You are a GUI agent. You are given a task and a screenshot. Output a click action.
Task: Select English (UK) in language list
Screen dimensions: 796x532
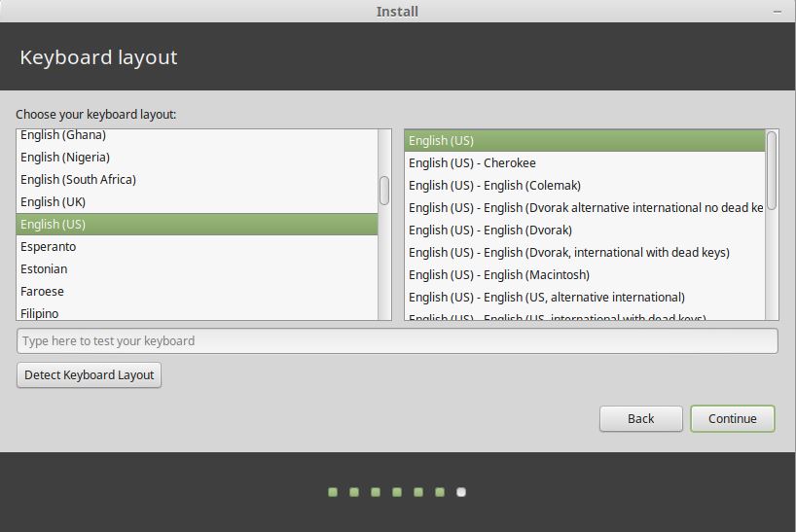[54, 202]
